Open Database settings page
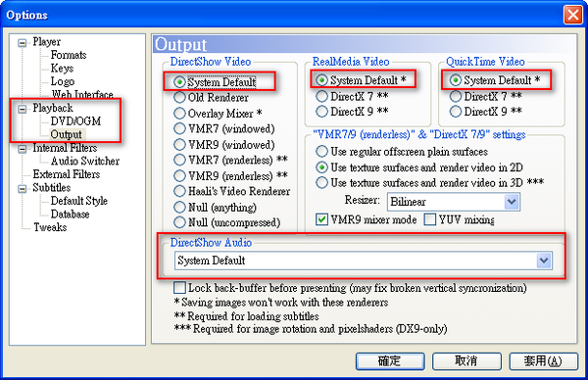The width and height of the screenshot is (588, 380). click(x=71, y=214)
